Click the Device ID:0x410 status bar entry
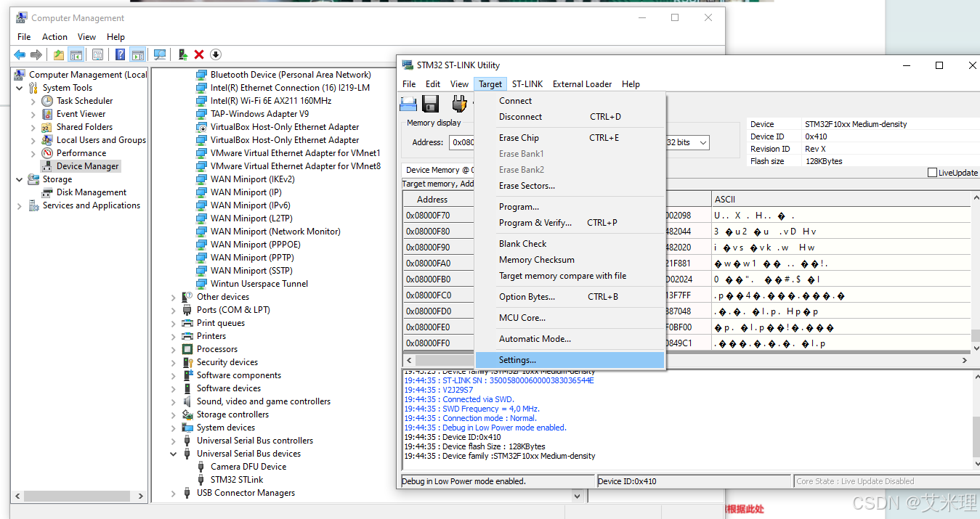The height and width of the screenshot is (519, 980). pos(694,481)
